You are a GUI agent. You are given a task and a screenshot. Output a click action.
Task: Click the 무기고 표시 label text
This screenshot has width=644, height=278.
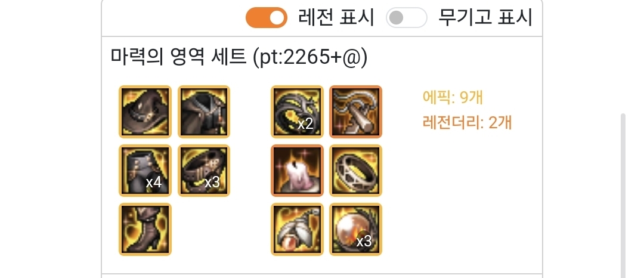click(x=485, y=18)
